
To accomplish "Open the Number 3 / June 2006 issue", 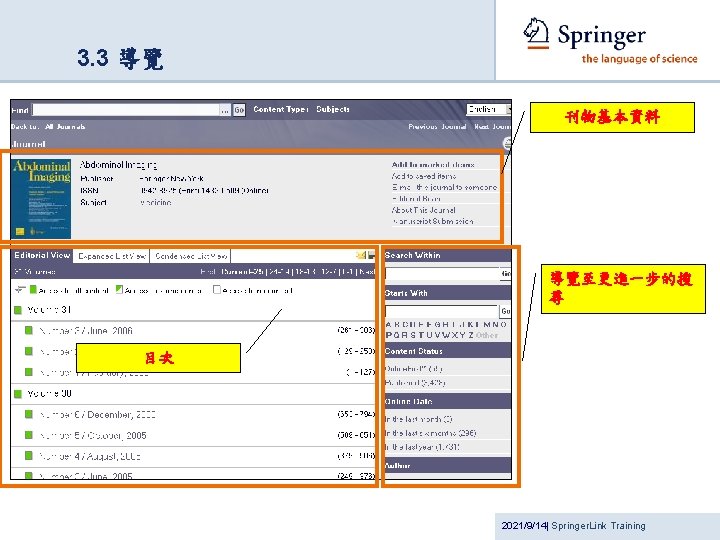I will coord(86,331).
